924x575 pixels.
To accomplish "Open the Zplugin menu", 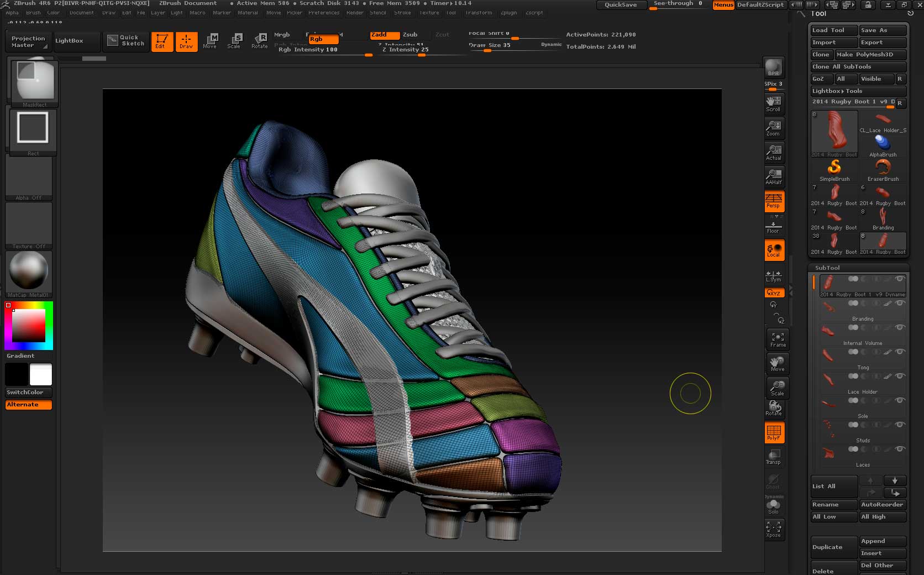I will pyautogui.click(x=508, y=12).
